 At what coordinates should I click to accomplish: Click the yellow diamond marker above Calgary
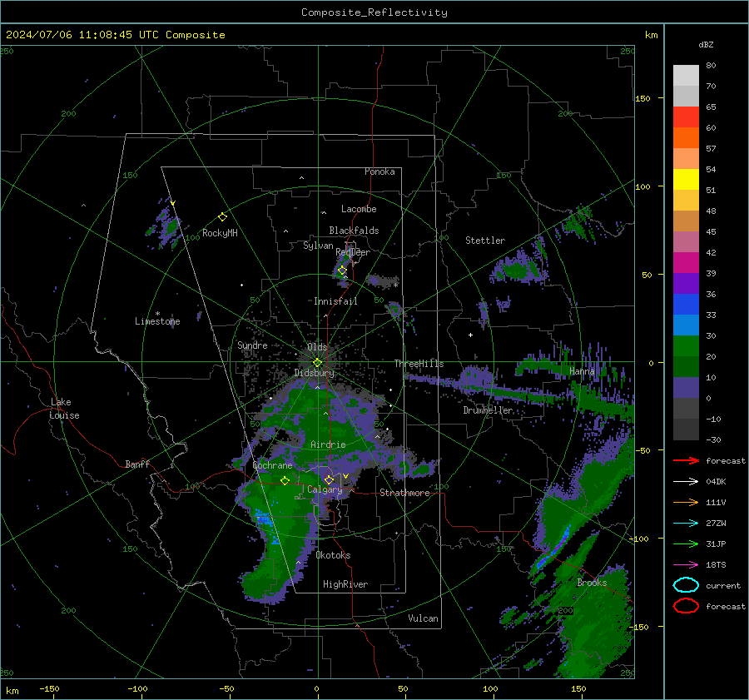pyautogui.click(x=329, y=479)
